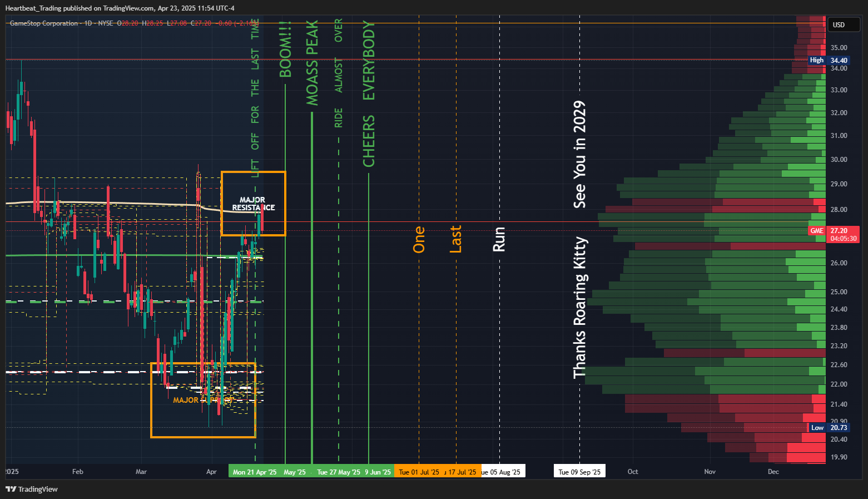Click the 23.20 price axis value
This screenshot has width=868, height=499.
[x=839, y=346]
